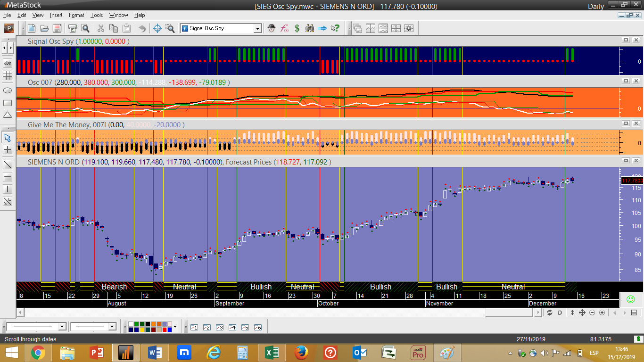Open the Tools menu

[97, 15]
